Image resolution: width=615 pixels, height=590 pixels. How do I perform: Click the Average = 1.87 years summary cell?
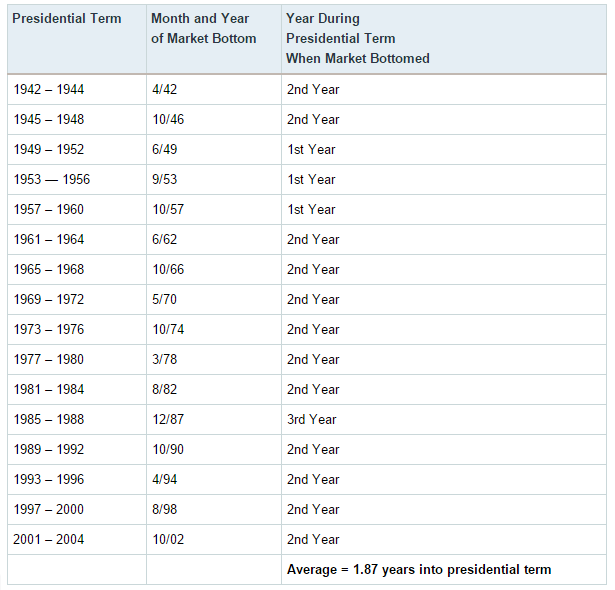coord(418,569)
